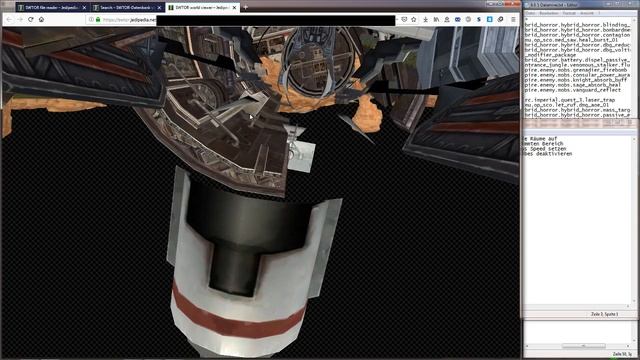
Task: Click the line 'mu.op_sco.med_sav.heal_burst_01'
Action: (x=571, y=40)
